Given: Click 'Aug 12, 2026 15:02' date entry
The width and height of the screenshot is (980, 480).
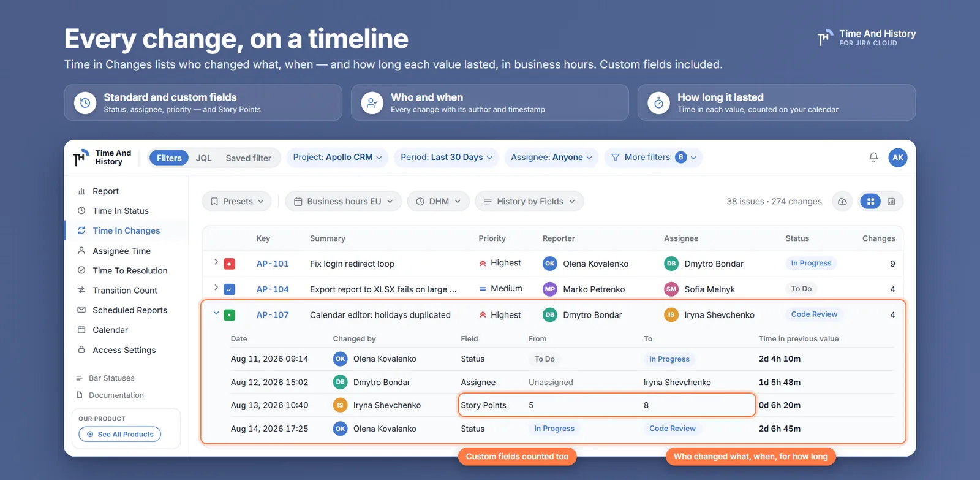Looking at the screenshot, I should [x=269, y=382].
